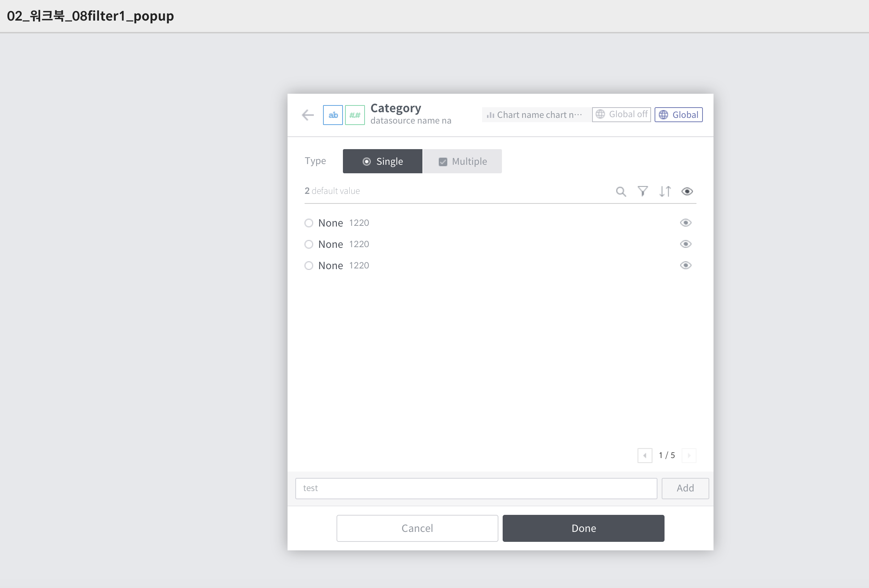This screenshot has width=869, height=588.
Task: Click the green '#.#' number type icon
Action: (x=355, y=115)
